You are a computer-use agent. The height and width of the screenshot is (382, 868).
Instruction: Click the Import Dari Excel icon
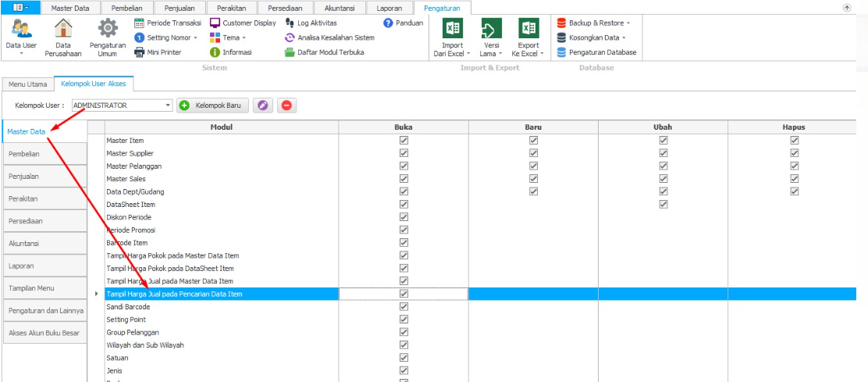pyautogui.click(x=452, y=30)
